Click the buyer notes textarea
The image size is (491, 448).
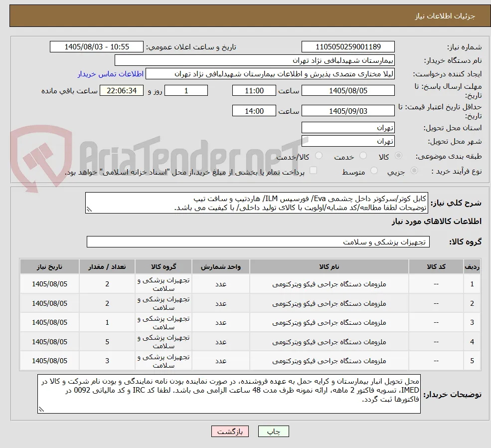point(229,394)
